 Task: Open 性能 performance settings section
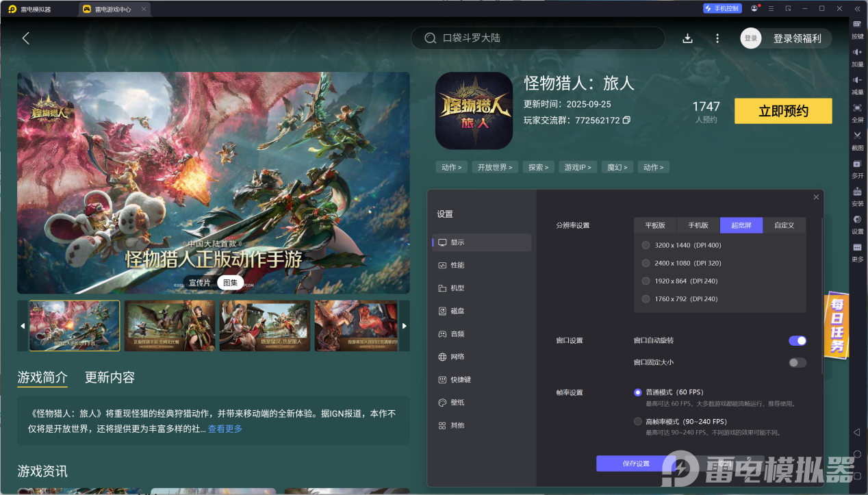[x=482, y=265]
